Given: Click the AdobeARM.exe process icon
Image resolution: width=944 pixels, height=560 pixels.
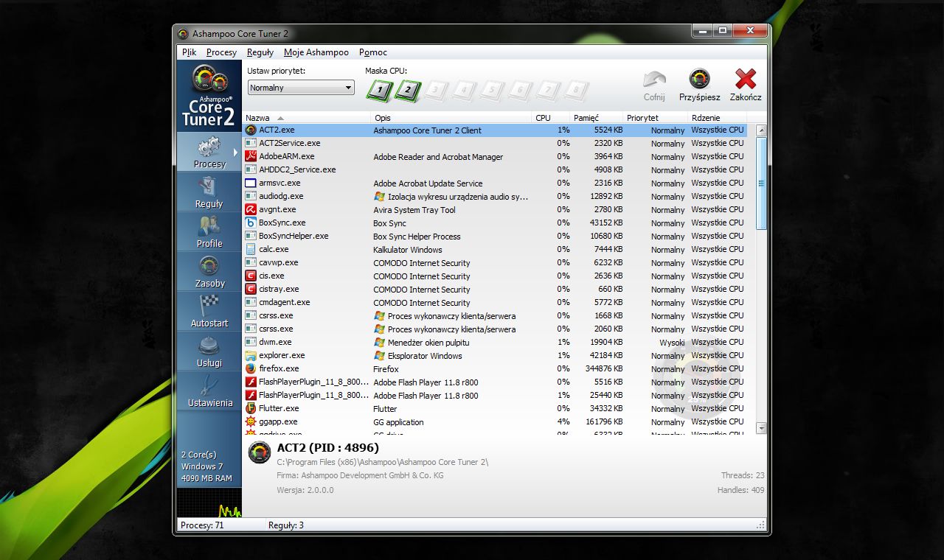Looking at the screenshot, I should point(251,156).
